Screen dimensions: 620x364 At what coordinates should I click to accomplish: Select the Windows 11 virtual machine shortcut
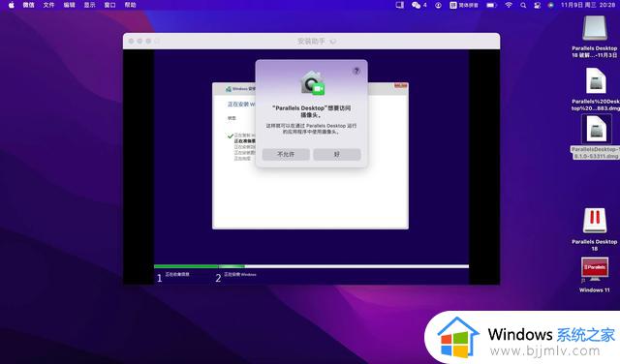pyautogui.click(x=594, y=270)
